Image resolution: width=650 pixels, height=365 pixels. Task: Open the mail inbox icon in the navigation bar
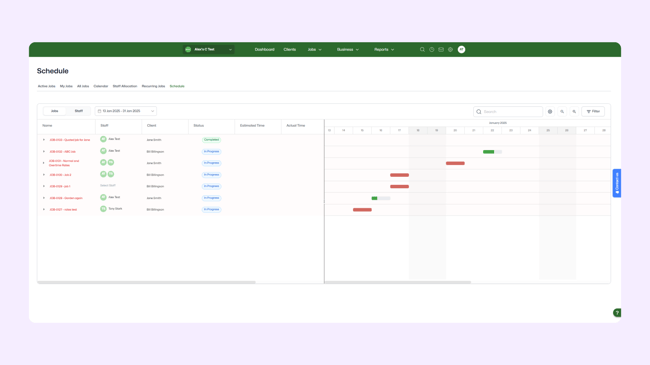click(x=441, y=49)
